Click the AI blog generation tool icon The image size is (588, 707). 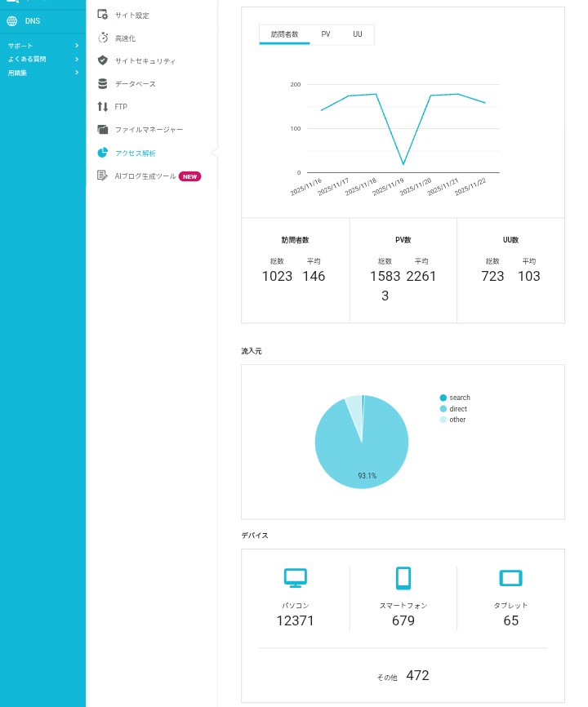[102, 176]
